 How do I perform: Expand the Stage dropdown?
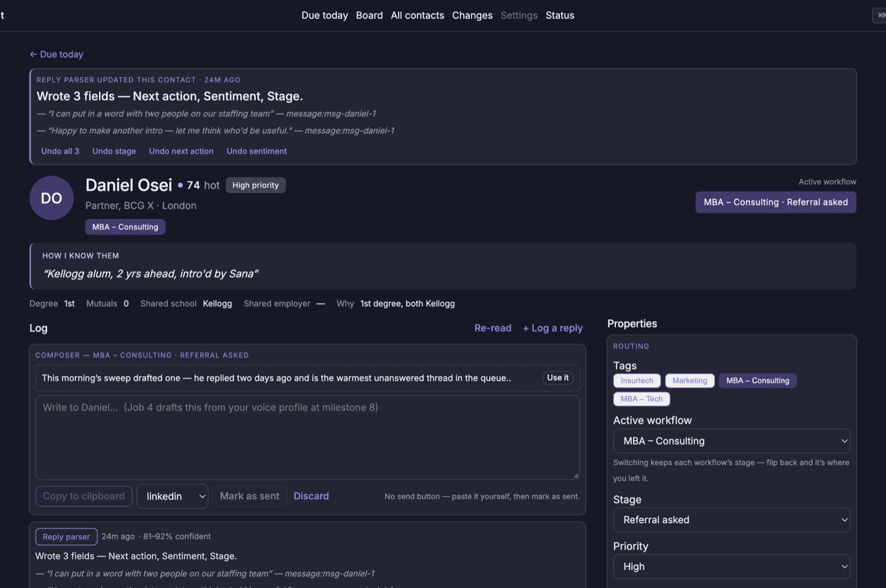tap(732, 520)
